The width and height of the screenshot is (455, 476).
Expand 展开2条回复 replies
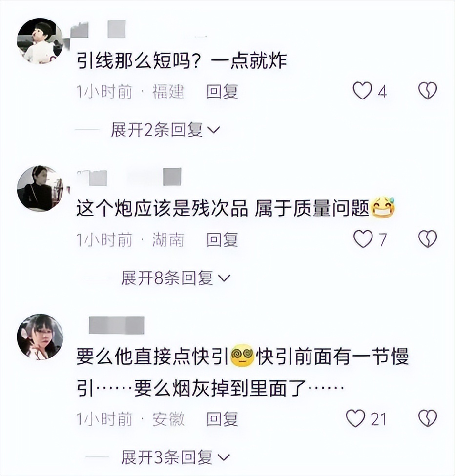165,130
